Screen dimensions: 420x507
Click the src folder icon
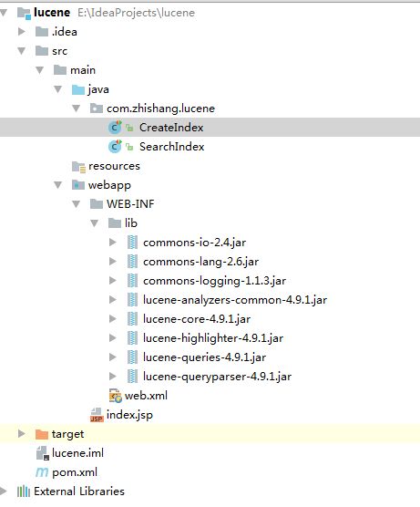(42, 51)
